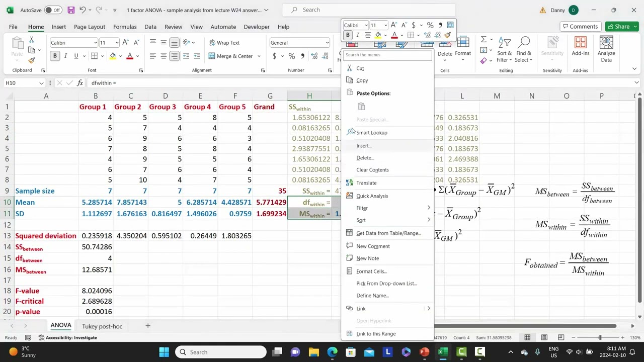This screenshot has width=644, height=362.
Task: Toggle Italic in the floating mini toolbar
Action: pos(358,35)
